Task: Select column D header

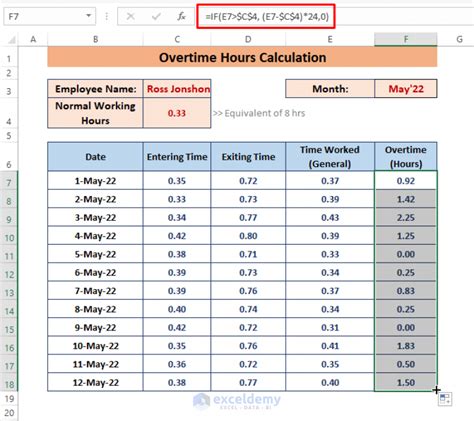Action: coord(248,39)
